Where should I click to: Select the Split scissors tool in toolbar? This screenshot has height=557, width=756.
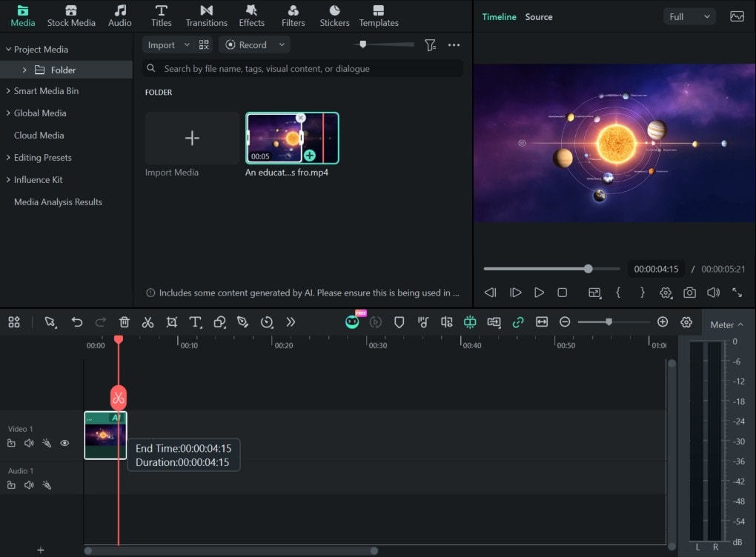click(x=147, y=322)
